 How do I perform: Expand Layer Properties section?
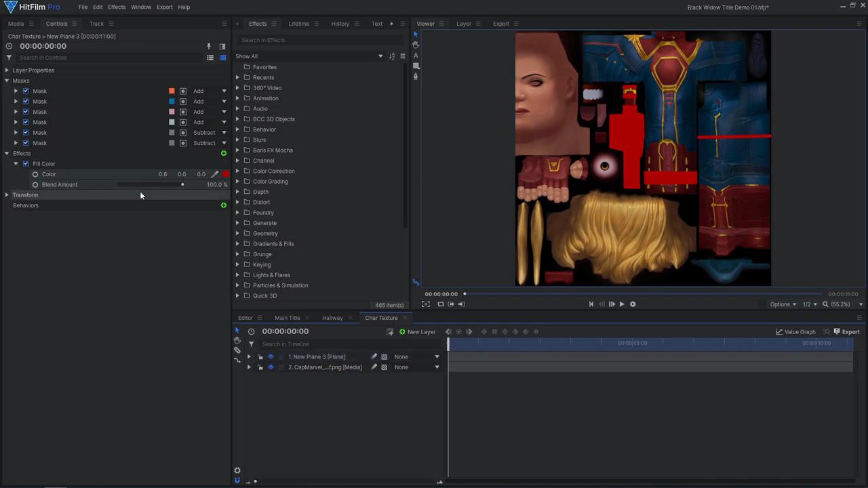click(x=7, y=70)
